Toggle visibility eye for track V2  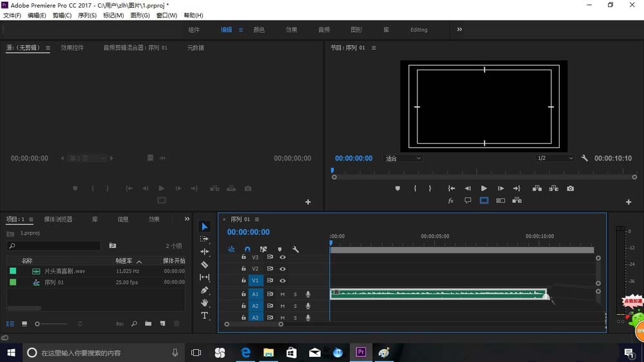[282, 269]
